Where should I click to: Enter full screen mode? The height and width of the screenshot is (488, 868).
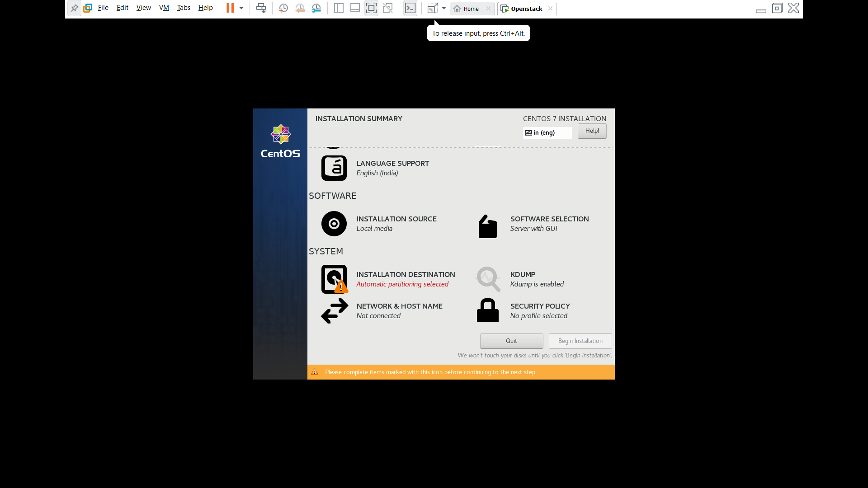pyautogui.click(x=371, y=8)
